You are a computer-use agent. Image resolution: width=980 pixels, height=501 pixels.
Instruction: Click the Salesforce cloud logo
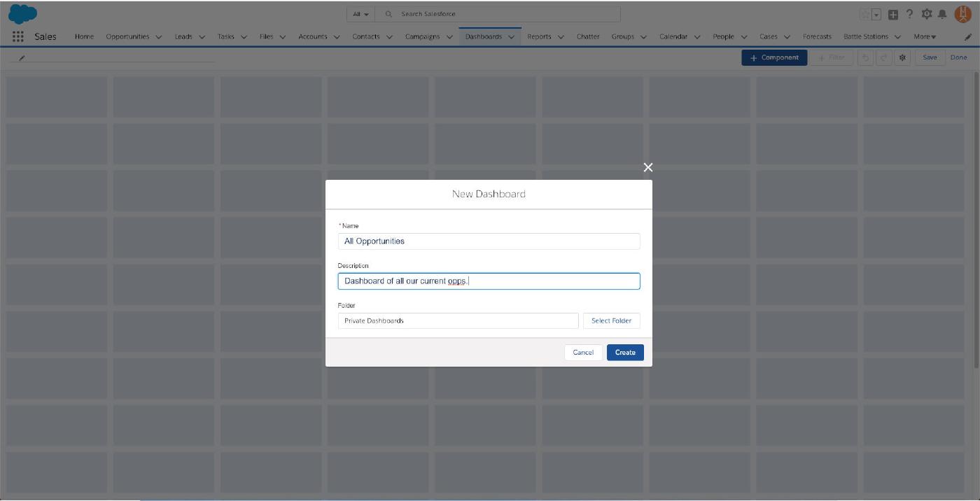tap(22, 14)
